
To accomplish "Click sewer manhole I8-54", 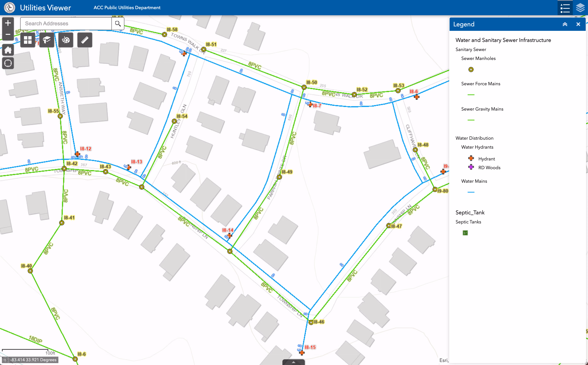I will click(x=174, y=121).
